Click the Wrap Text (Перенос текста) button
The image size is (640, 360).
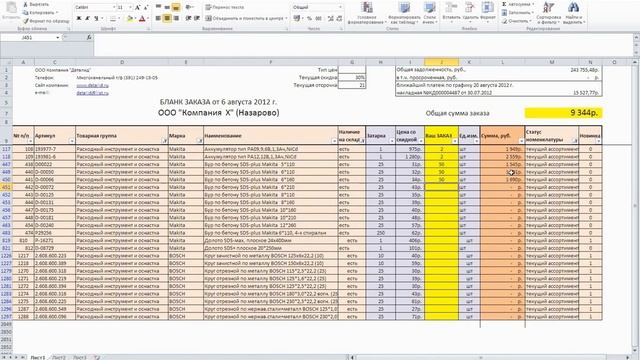225,7
